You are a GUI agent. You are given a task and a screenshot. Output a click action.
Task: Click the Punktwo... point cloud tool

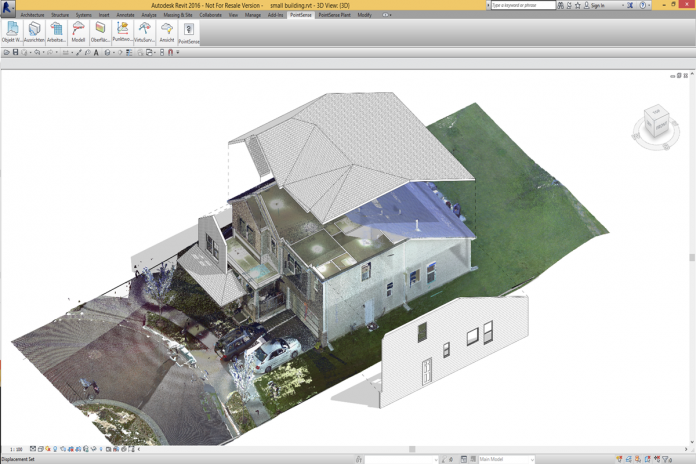click(122, 32)
